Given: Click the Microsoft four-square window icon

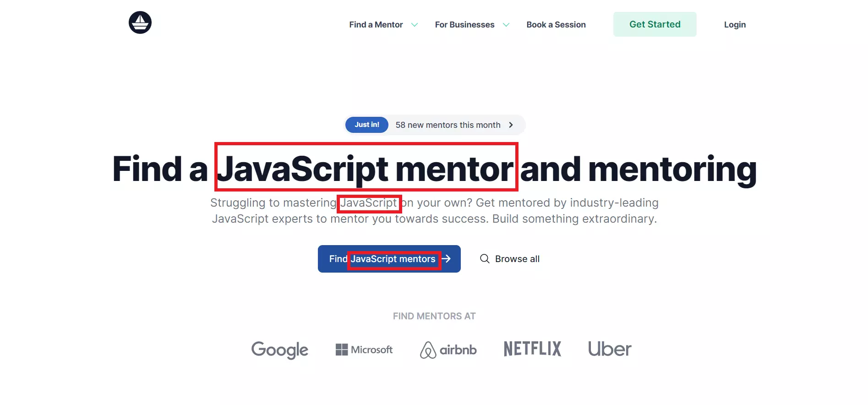Looking at the screenshot, I should tap(341, 350).
